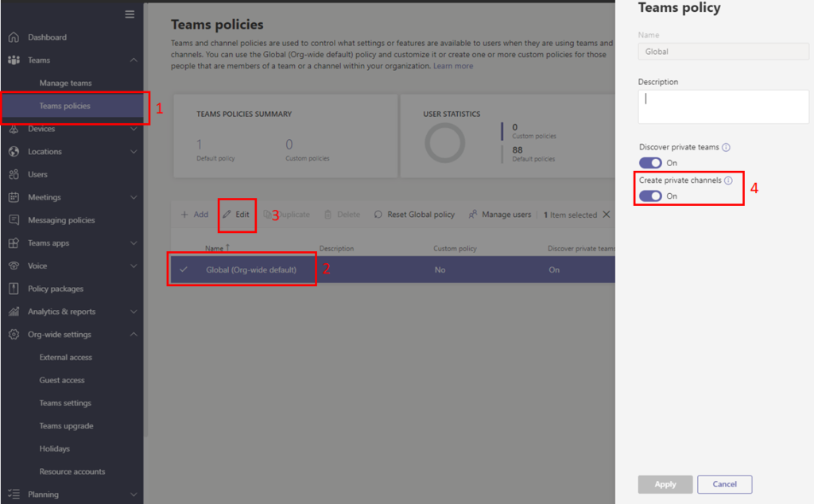Expand the Voice section chevron
Image resolution: width=814 pixels, height=504 pixels.
point(134,266)
